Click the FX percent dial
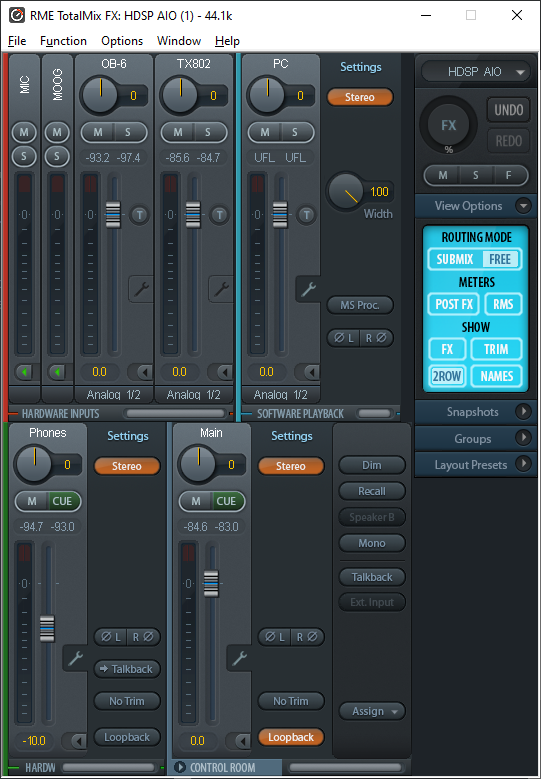 [449, 125]
